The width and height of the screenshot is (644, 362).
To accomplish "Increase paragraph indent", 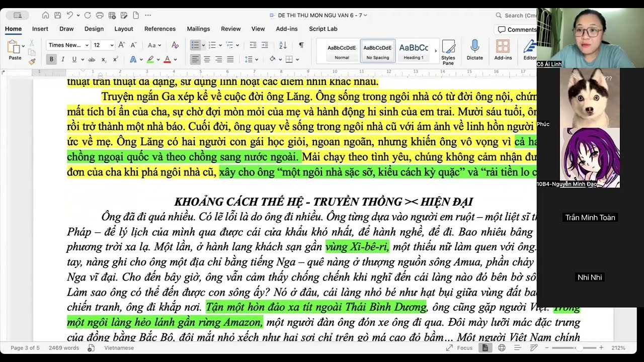I will (x=265, y=45).
